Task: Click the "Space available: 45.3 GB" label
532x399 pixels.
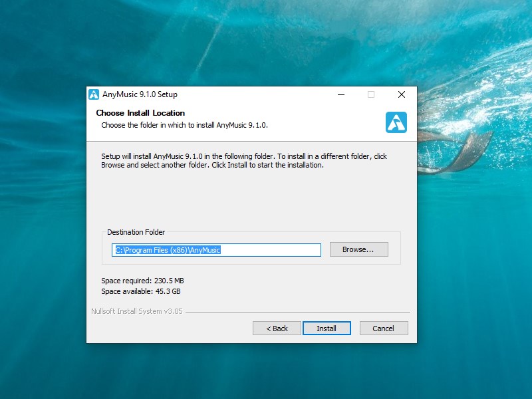Action: point(141,291)
